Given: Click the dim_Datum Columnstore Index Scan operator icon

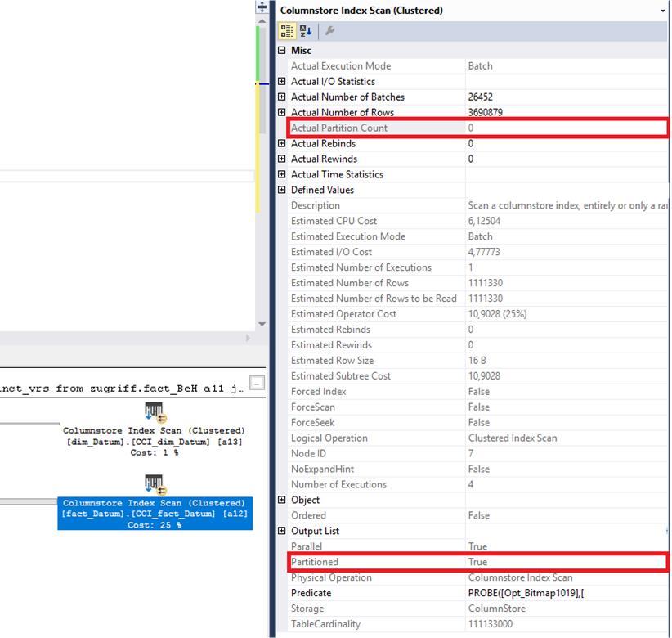Looking at the screenshot, I should coord(155,411).
